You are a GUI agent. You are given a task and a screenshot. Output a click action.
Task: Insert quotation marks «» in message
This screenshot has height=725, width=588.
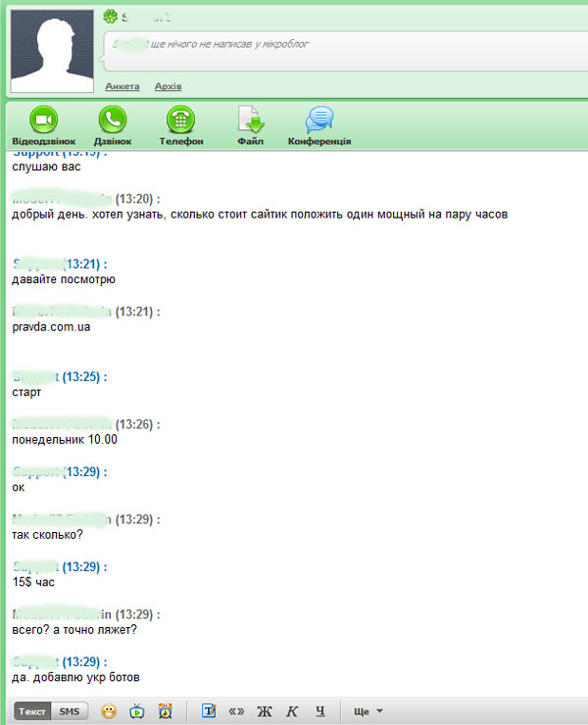[236, 711]
